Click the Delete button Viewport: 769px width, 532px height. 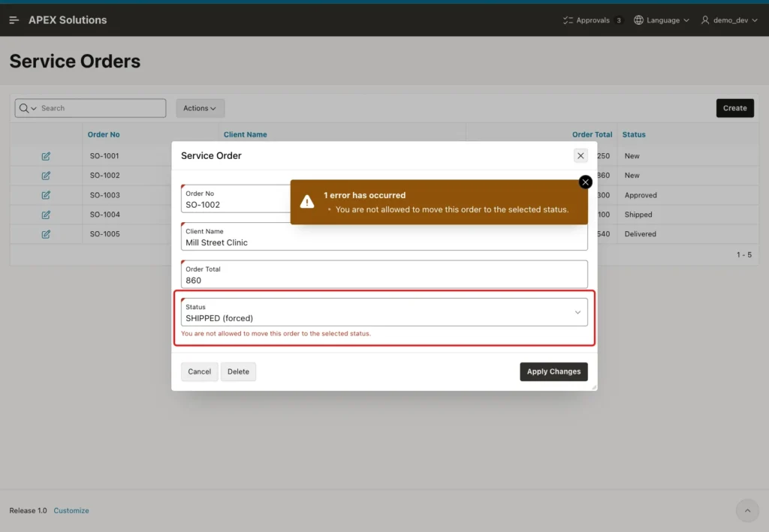click(x=238, y=372)
